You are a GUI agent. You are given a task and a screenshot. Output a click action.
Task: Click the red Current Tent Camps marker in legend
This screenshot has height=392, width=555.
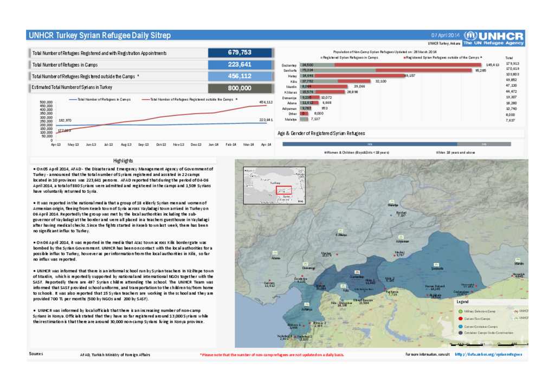[x=461, y=319]
